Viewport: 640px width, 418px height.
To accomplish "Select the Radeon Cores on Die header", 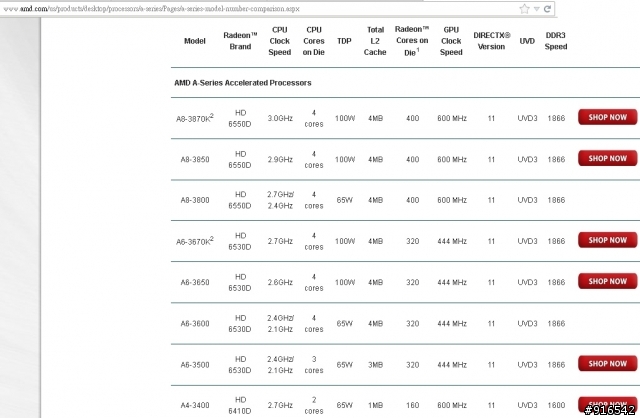I will tap(412, 41).
